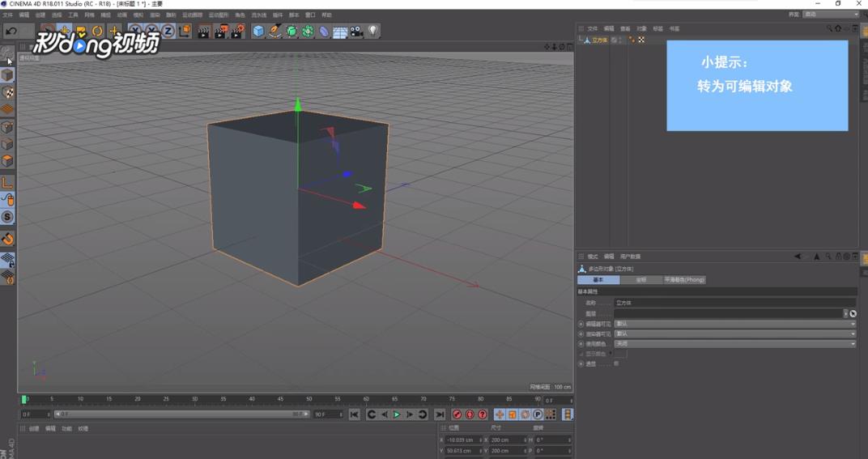This screenshot has height=459, width=868.
Task: Click back arrow in Attribute Manager header
Action: point(797,257)
